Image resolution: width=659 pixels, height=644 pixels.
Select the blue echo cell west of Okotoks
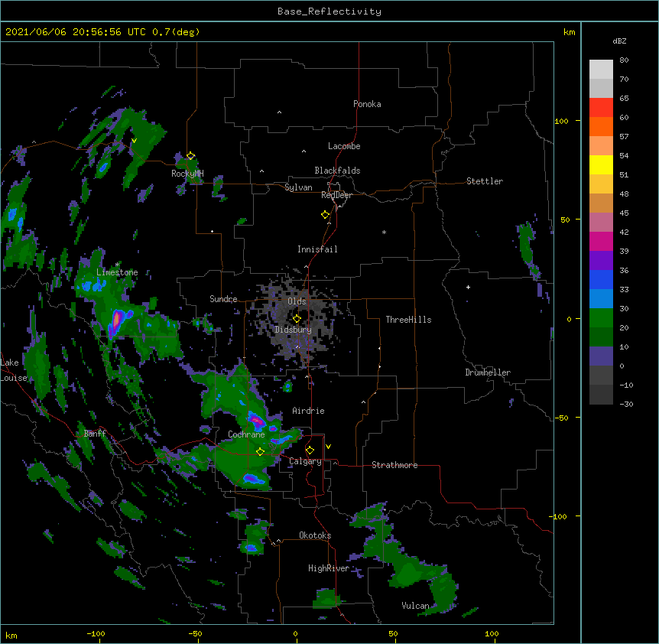[x=252, y=548]
